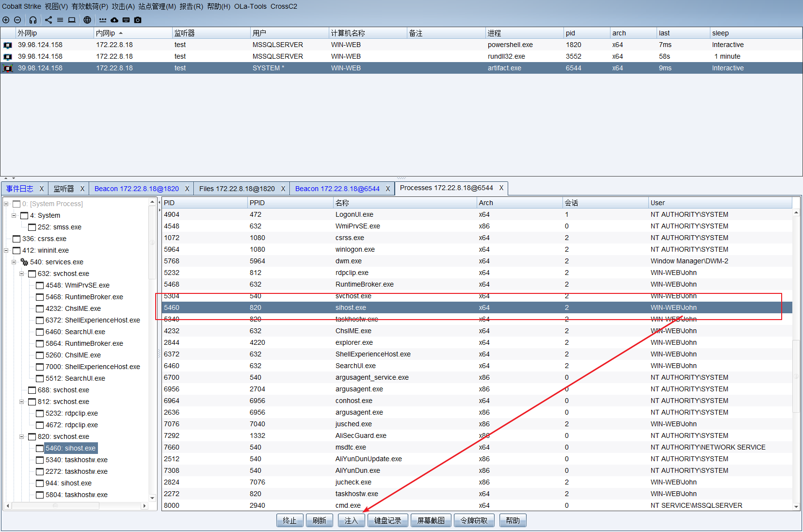Screen dimensions: 803x532
Task: Select the artifact.exe SYSTEM beacon icon
Action: click(x=8, y=68)
